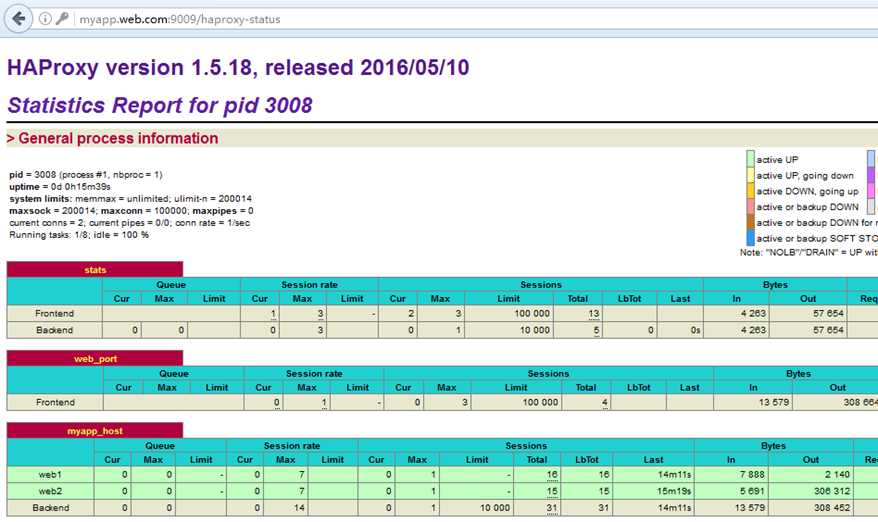Click sessions limit '10 000' in stats Backend
Screen dimensions: 878x522
535,330
